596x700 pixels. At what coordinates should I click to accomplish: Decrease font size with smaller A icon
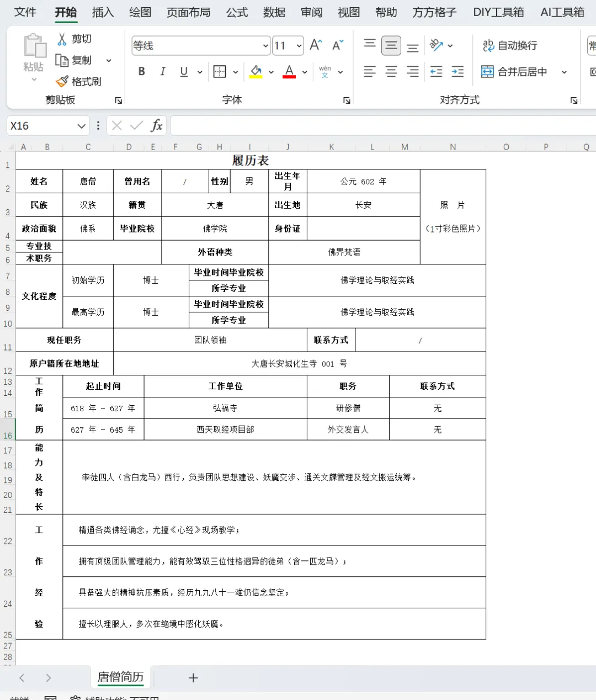[x=337, y=45]
